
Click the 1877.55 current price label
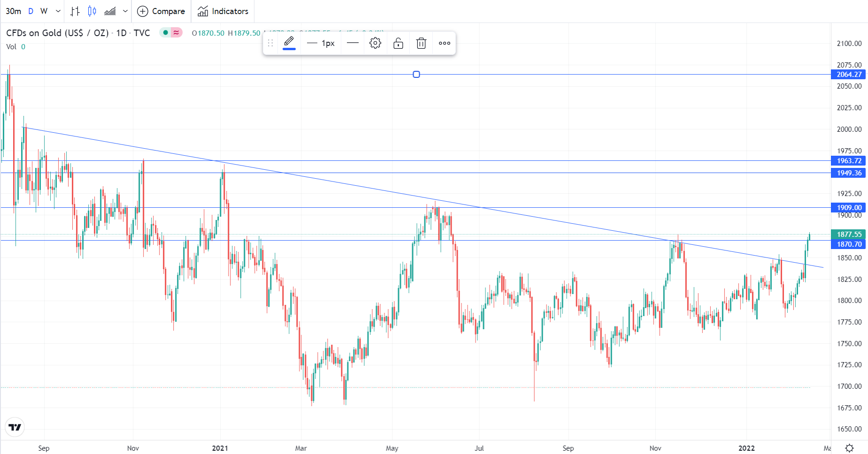(x=848, y=235)
